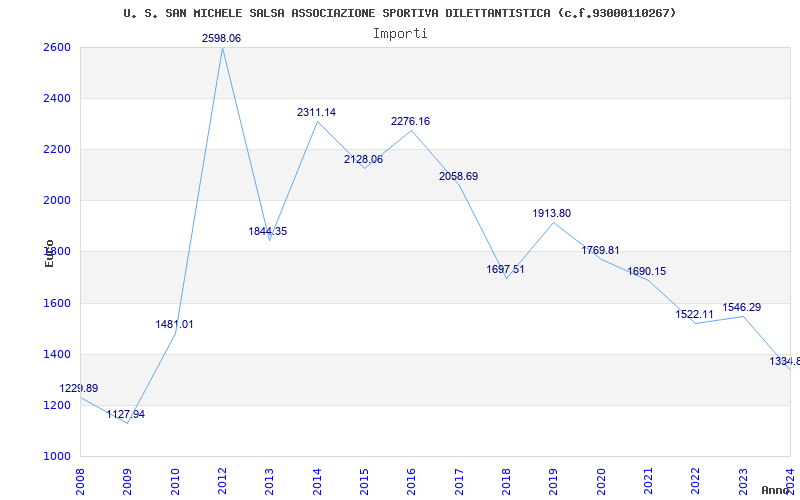Select the 2128.06 data label
This screenshot has height=500, width=800.
[363, 159]
